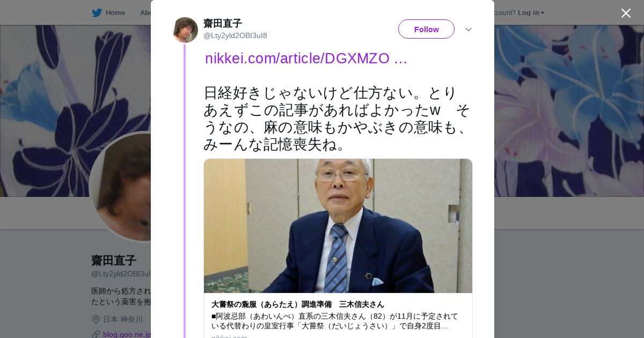Click the Twitter bird Home icon
644x338 pixels.
click(97, 12)
